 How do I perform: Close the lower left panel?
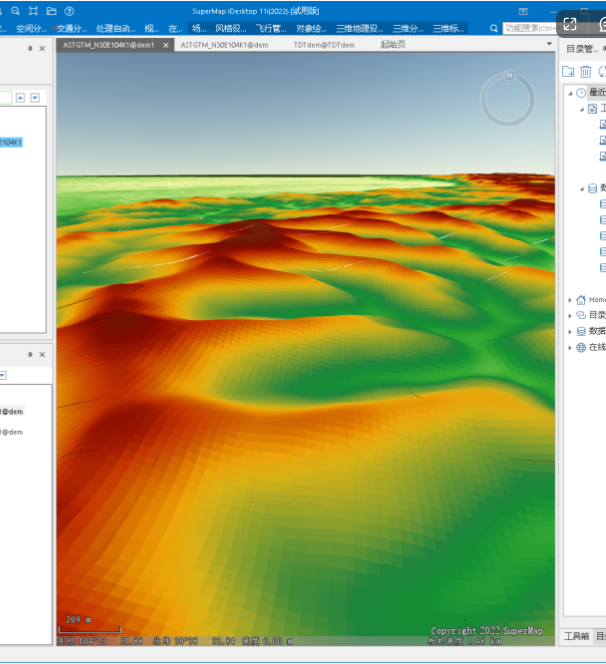(42, 354)
